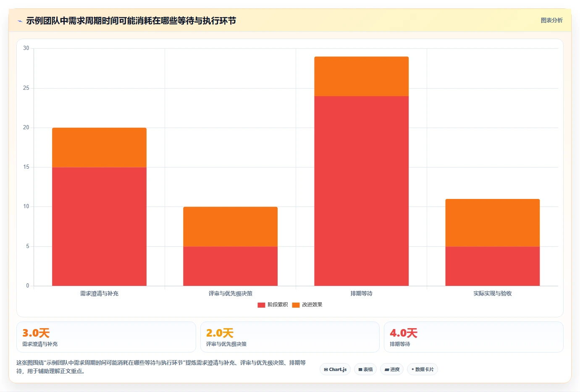
Task: Select the orange 排期等待 bar segment
Action: [361, 76]
